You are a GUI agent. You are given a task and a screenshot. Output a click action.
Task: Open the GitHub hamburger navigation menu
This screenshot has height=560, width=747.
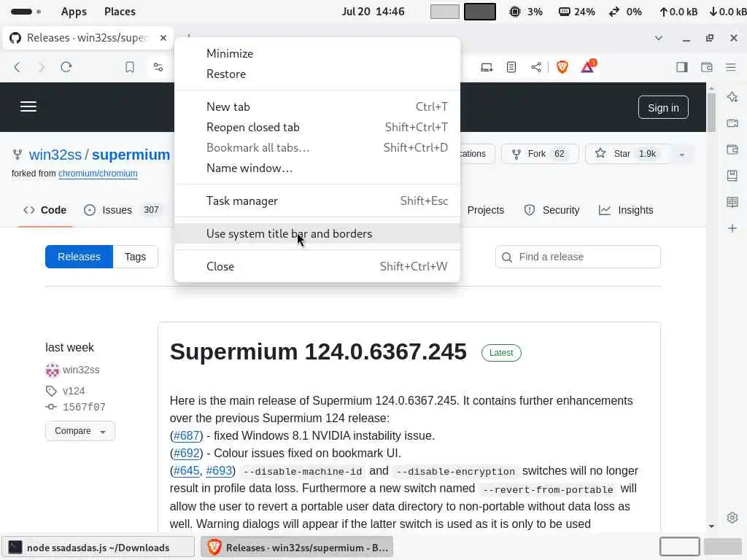click(x=28, y=106)
